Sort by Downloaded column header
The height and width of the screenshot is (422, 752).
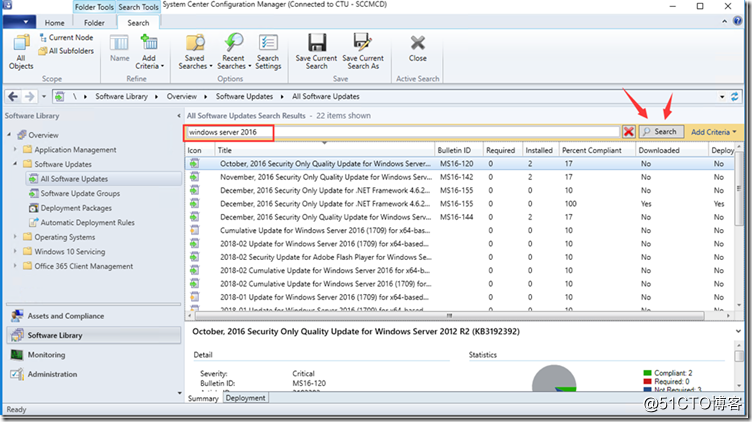[672, 150]
